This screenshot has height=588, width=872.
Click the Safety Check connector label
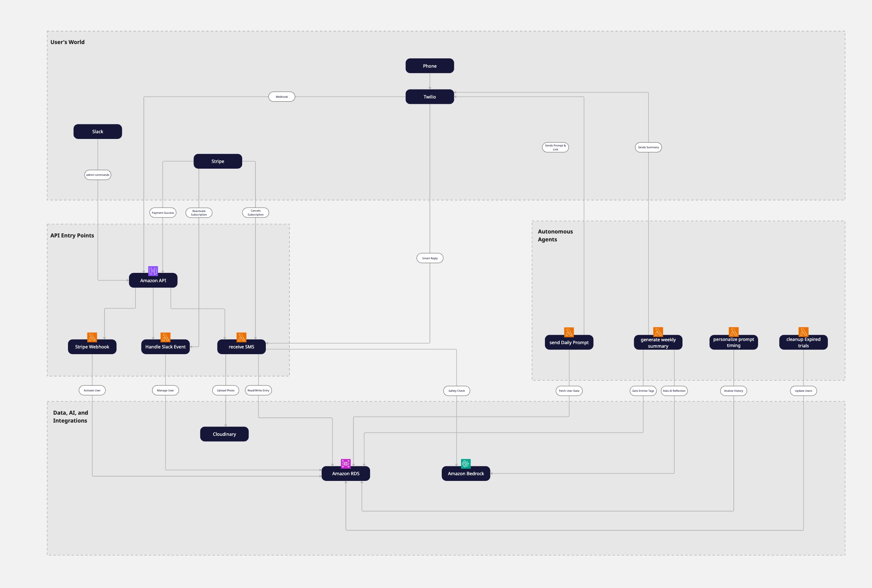point(456,391)
